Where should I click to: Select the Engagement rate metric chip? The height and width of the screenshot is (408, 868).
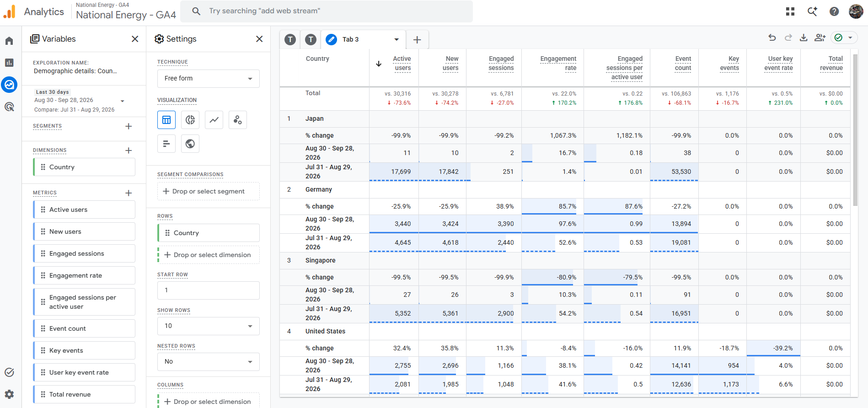pos(84,275)
